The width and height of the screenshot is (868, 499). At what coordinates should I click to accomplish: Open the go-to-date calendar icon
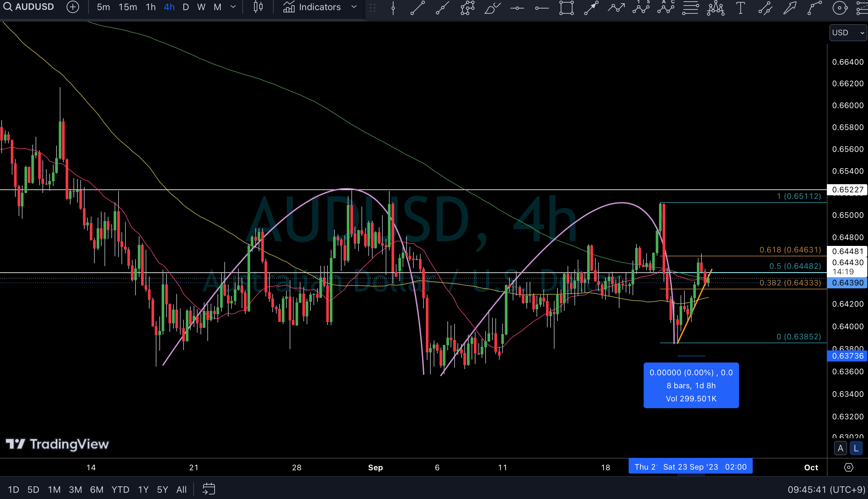click(208, 489)
